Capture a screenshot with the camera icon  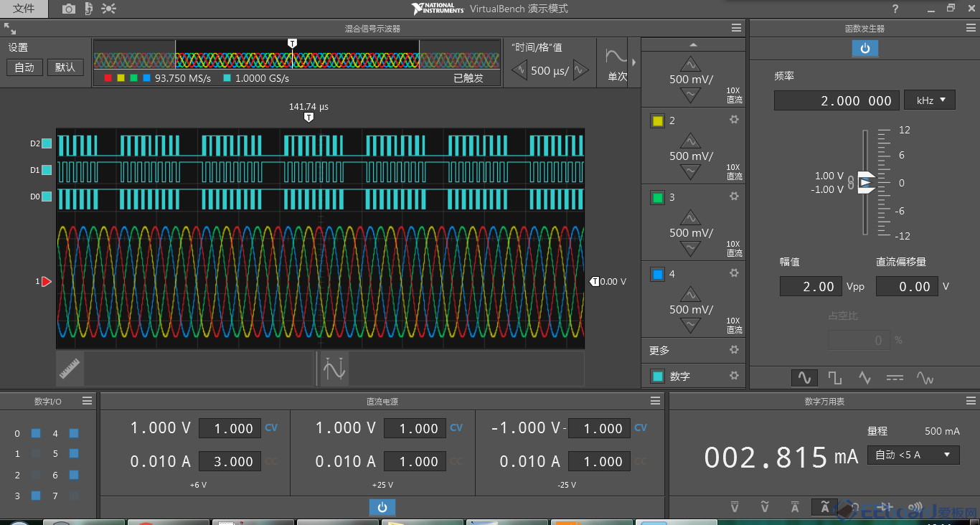coord(68,9)
